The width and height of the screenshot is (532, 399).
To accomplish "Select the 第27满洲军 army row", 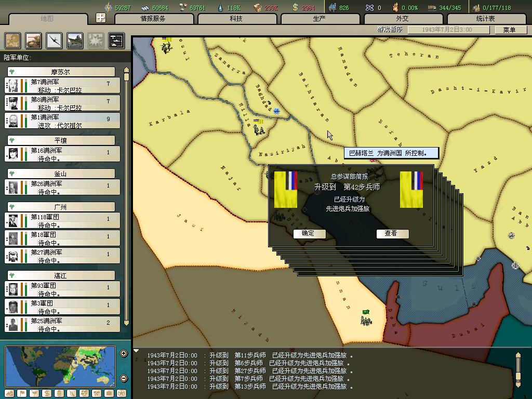I will tap(62, 256).
